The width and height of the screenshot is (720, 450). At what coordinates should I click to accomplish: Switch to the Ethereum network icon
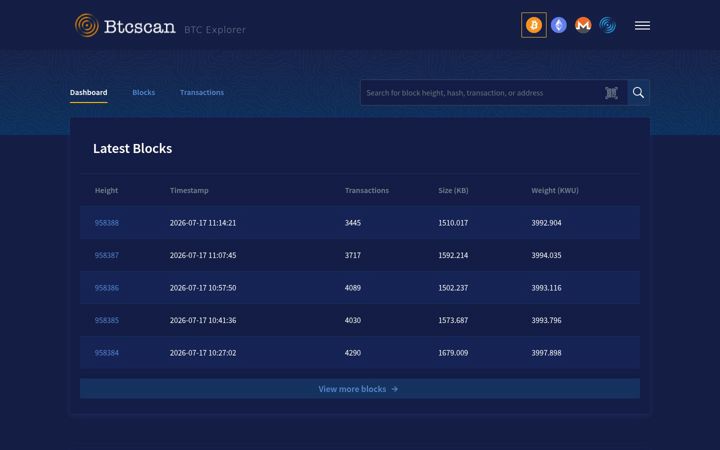[559, 25]
